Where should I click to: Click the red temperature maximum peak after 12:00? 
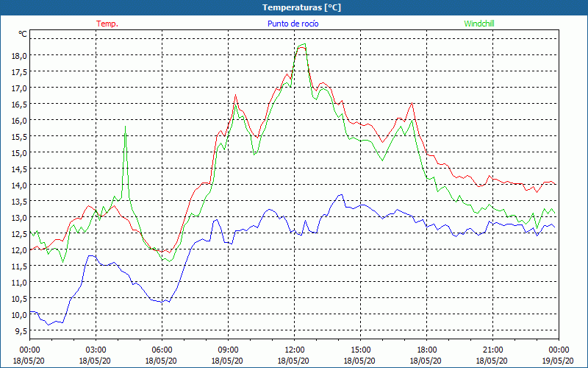pyautogui.click(x=302, y=47)
